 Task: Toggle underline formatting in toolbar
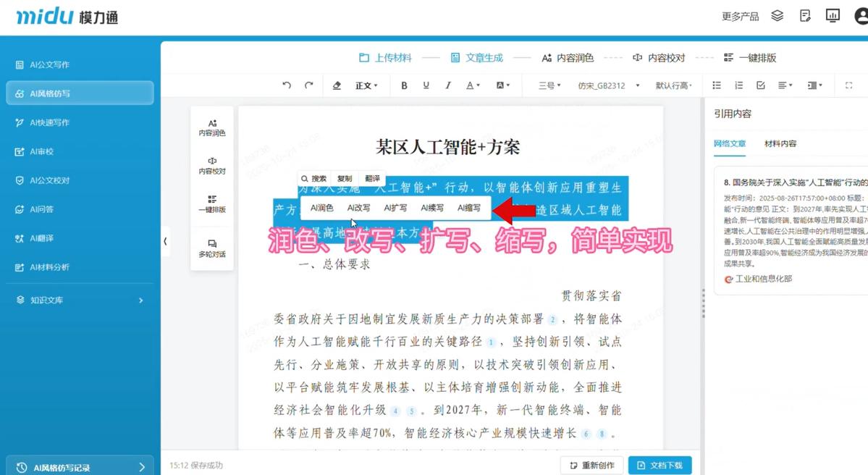(x=426, y=85)
